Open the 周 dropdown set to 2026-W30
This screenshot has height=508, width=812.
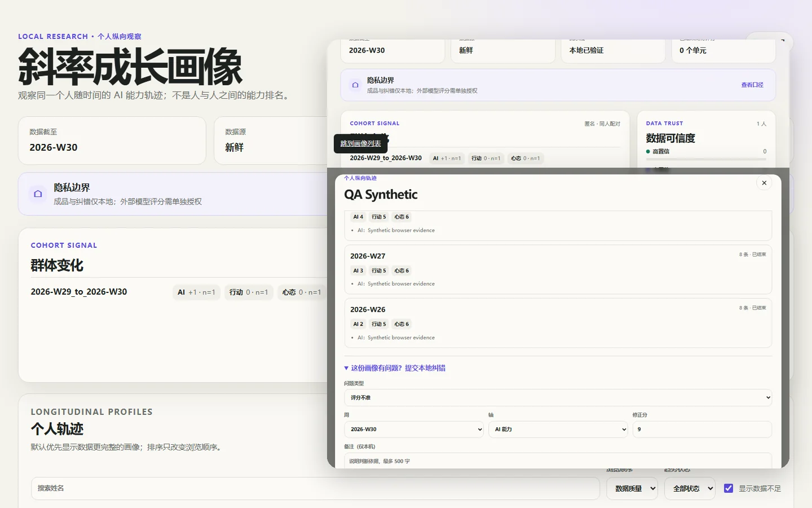pyautogui.click(x=414, y=429)
